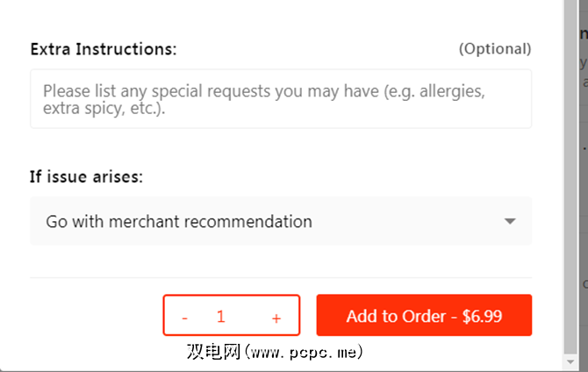Click the 'If issue arises:' label
Viewport: 588px width, 372px height.
(86, 176)
